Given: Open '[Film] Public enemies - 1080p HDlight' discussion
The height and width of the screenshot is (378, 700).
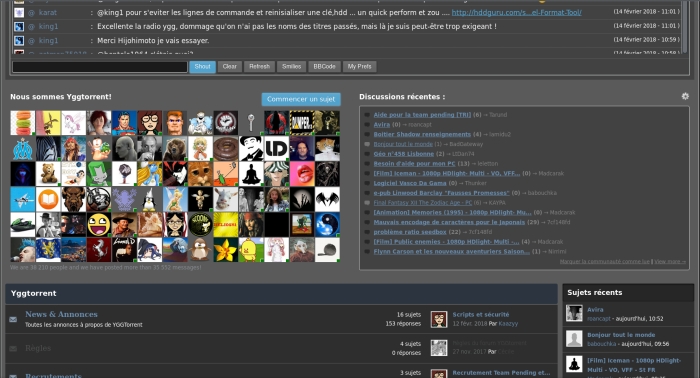Looking at the screenshot, I should click(x=446, y=242).
